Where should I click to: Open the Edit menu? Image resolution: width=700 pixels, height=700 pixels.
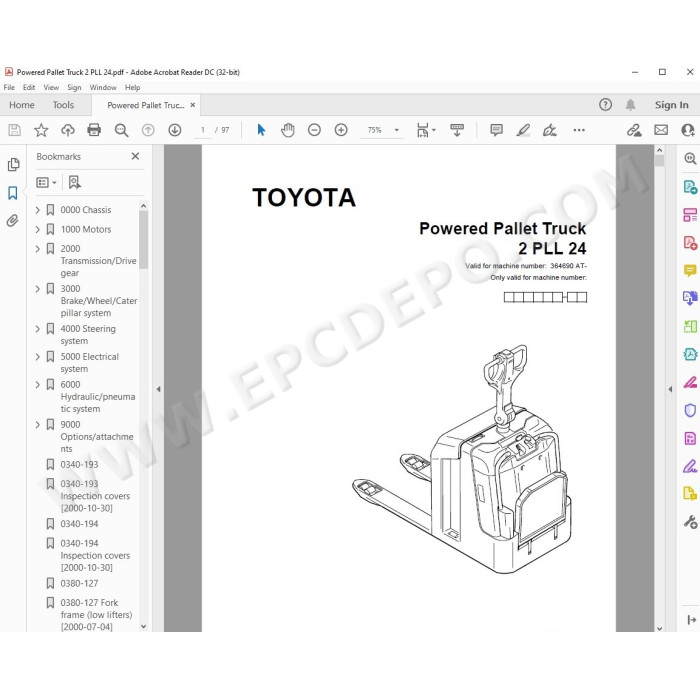pyautogui.click(x=29, y=88)
